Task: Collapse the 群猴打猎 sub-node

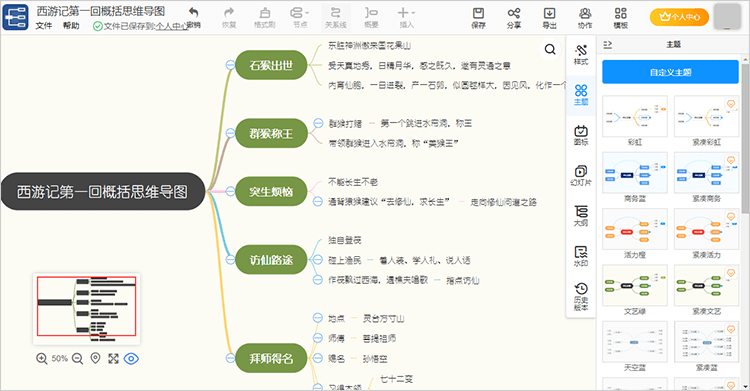Action: tap(318, 123)
